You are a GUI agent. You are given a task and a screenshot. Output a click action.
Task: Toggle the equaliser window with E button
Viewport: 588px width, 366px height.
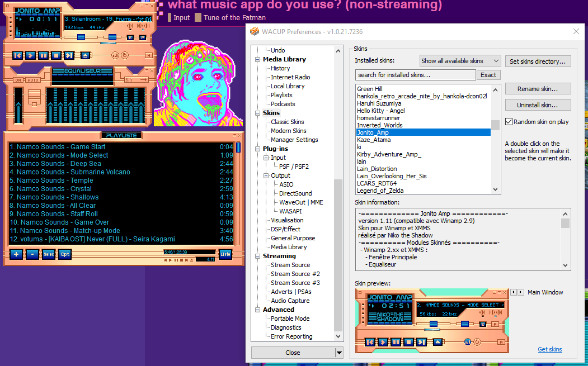(x=130, y=38)
